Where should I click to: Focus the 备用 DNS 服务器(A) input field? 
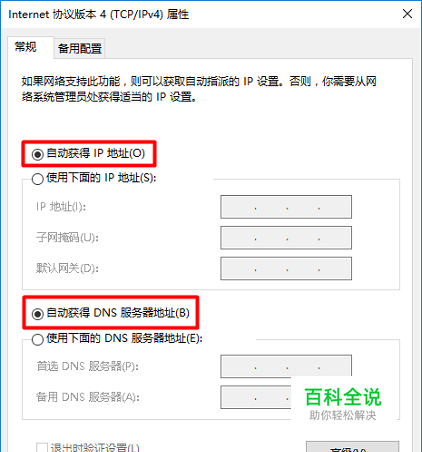[x=256, y=397]
